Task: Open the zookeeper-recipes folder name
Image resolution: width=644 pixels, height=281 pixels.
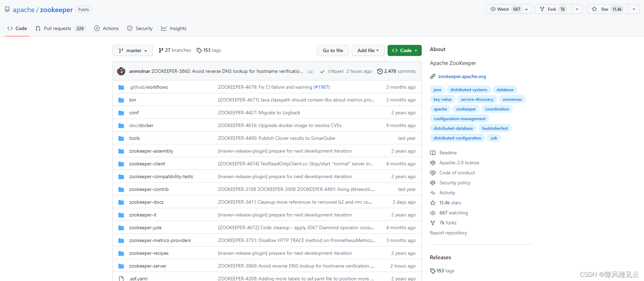Action: tap(149, 253)
